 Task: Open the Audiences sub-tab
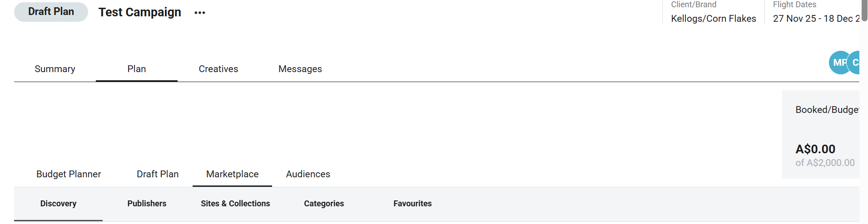click(308, 174)
